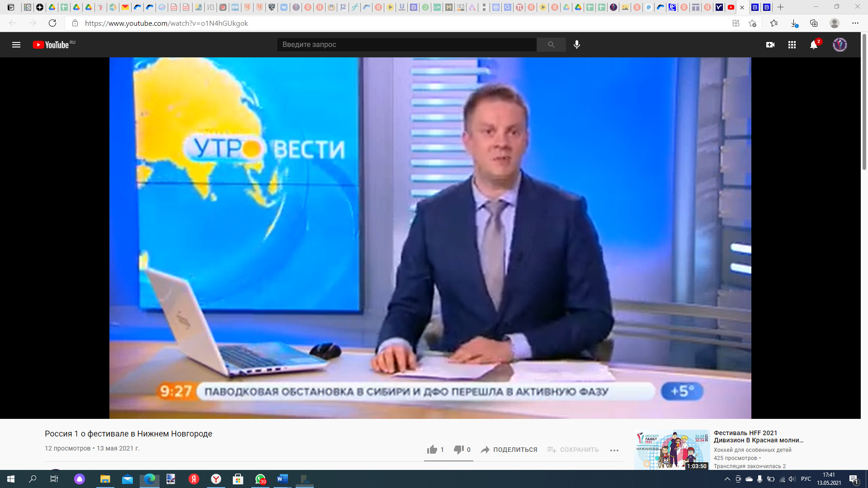Open the channel avatar account menu

[x=840, y=45]
